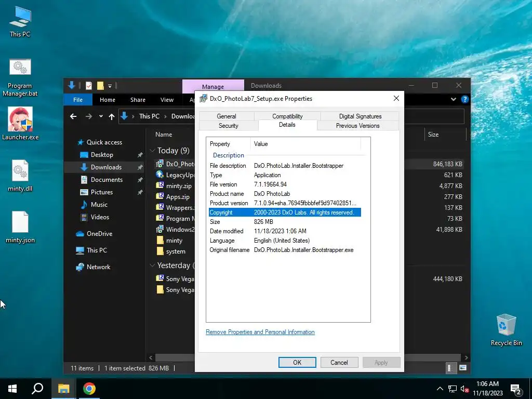The height and width of the screenshot is (399, 532).
Task: Select Documents in navigation pane
Action: click(107, 179)
